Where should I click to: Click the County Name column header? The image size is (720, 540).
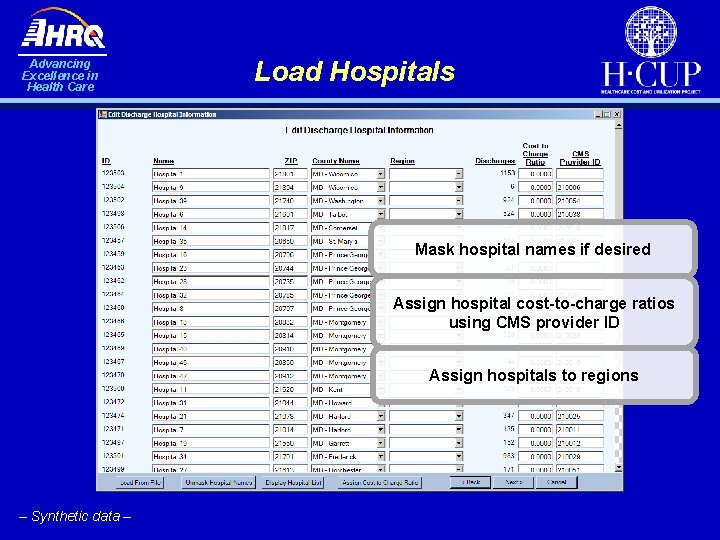pos(336,161)
